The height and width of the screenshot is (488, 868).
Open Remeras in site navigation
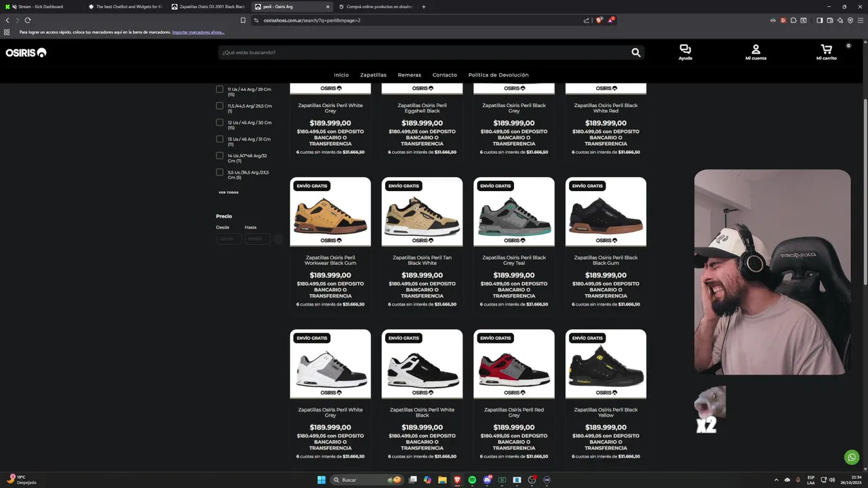tap(410, 75)
